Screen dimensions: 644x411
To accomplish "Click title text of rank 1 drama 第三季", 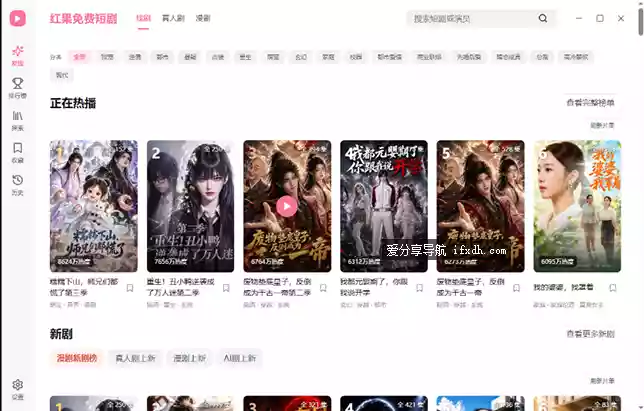I will 84,287.
